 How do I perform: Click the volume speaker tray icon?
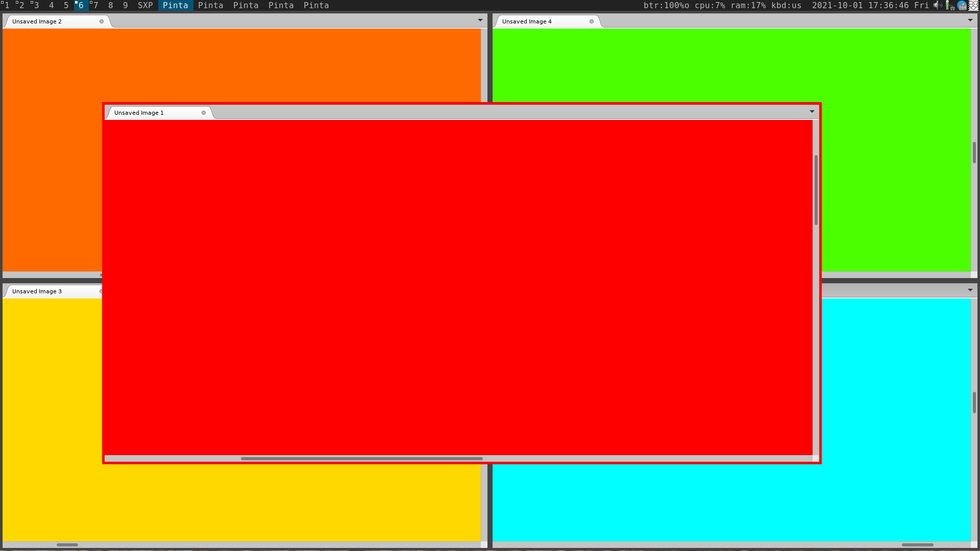(938, 5)
